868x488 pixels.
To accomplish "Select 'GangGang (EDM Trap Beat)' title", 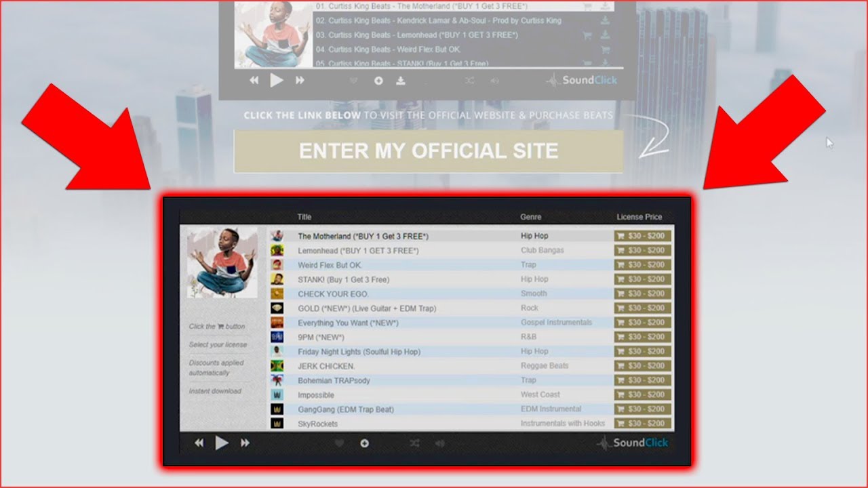I will tap(346, 409).
